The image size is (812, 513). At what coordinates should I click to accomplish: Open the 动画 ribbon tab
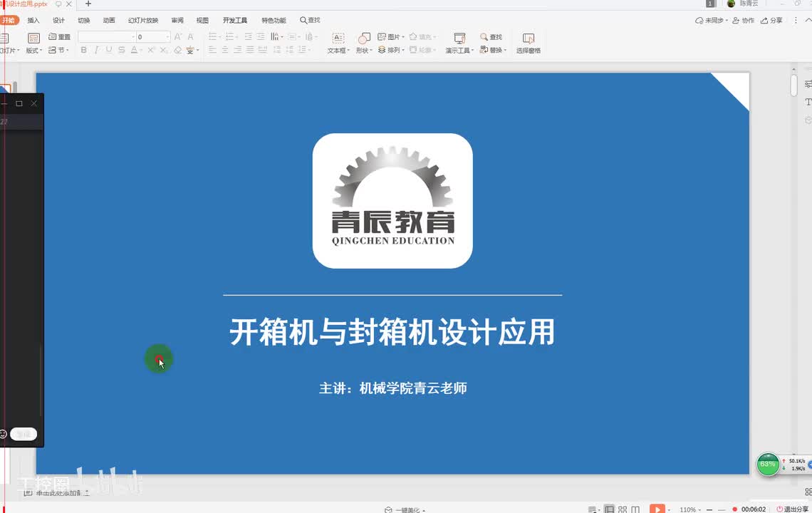tap(109, 20)
